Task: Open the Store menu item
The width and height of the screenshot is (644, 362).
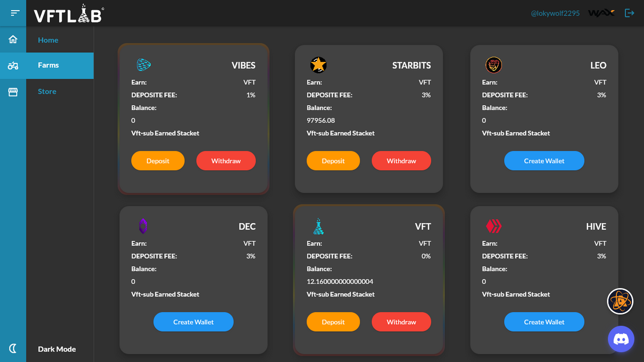Action: 47,92
